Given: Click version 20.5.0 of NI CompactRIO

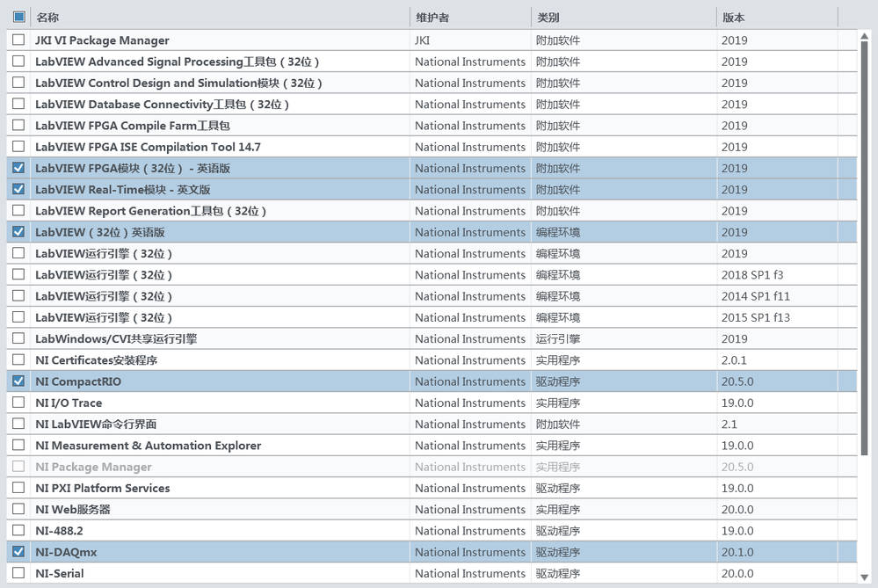Looking at the screenshot, I should [737, 381].
